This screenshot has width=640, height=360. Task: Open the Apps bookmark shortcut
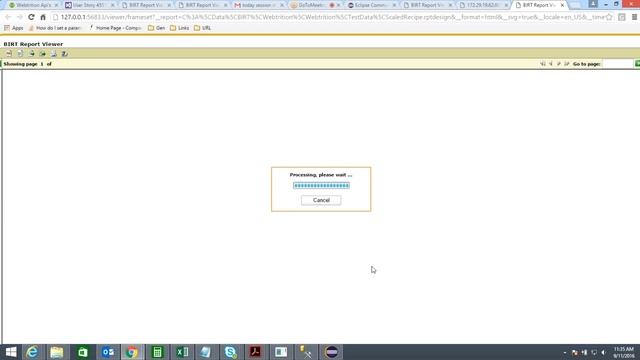(13, 28)
